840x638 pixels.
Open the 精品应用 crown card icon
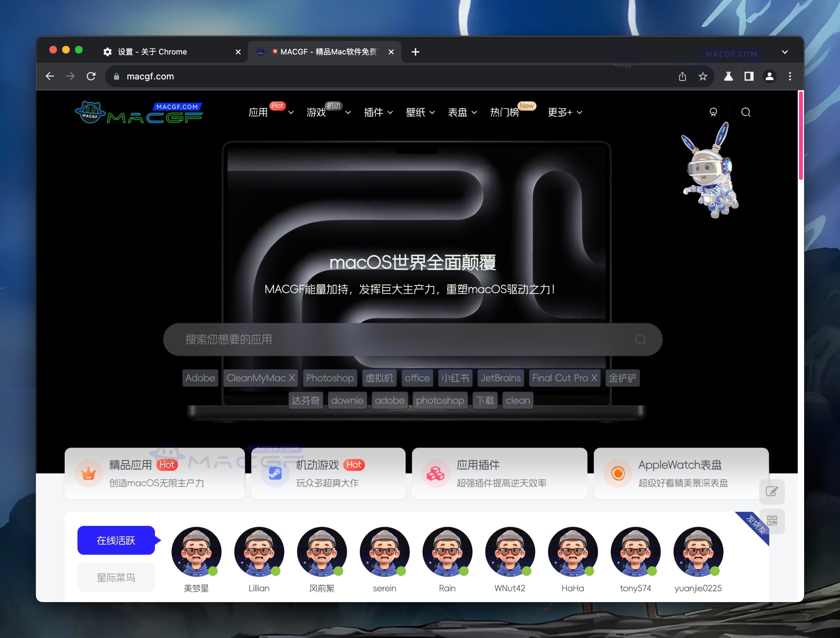pos(88,473)
